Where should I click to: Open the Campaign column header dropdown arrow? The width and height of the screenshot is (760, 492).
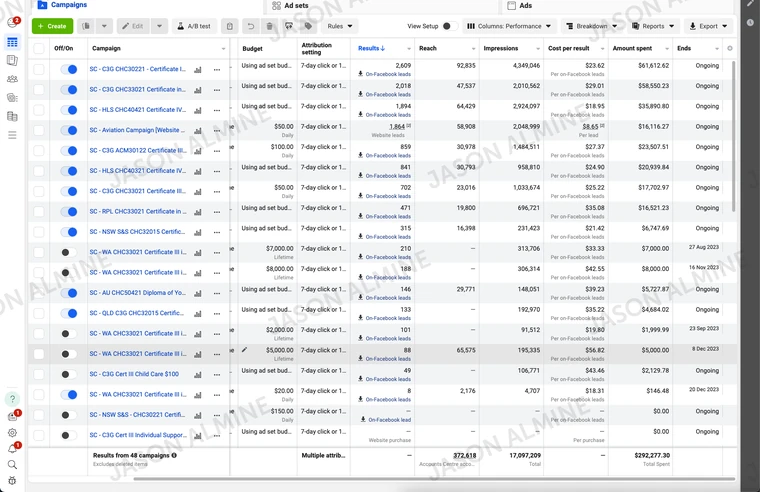[223, 49]
